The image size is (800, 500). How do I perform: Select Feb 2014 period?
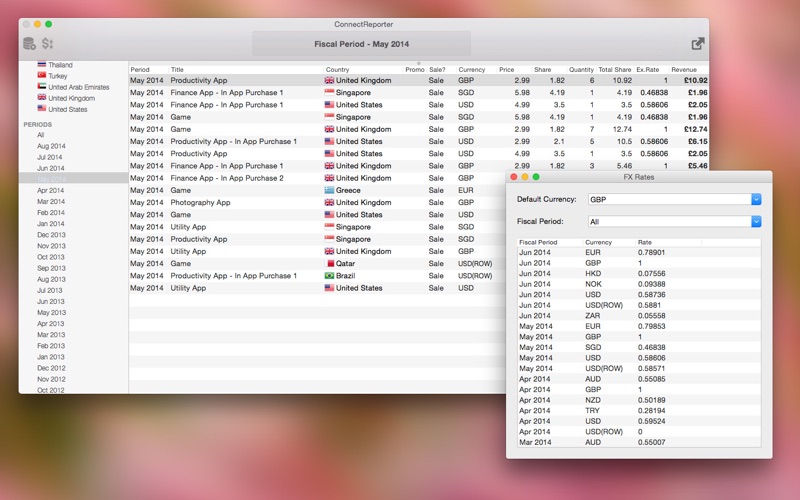[x=51, y=213]
